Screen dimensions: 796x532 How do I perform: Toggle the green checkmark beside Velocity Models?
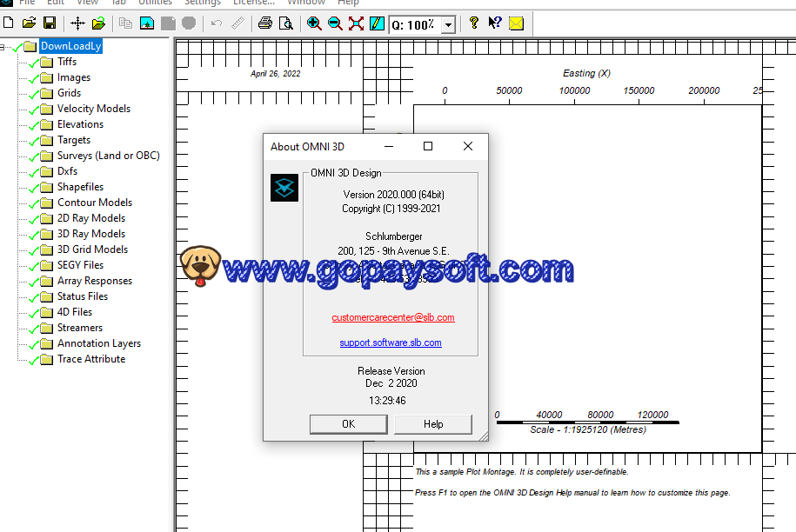[x=34, y=110]
